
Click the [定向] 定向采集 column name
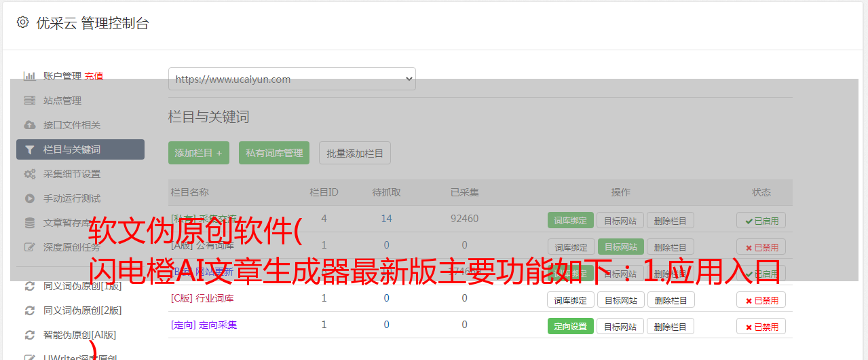(x=204, y=325)
